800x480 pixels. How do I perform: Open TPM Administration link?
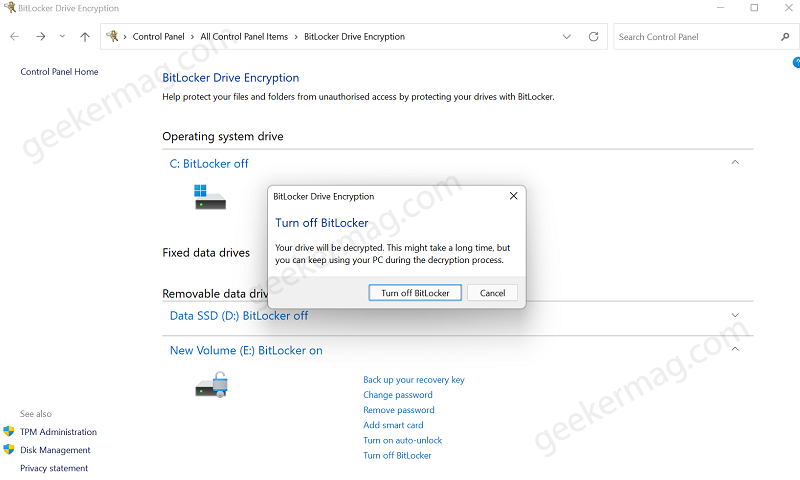tap(58, 432)
